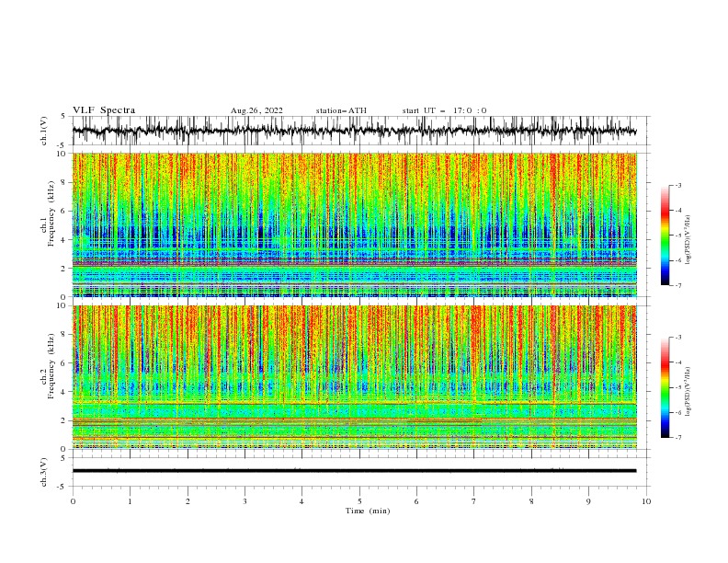Click time axis tick label "10"
This screenshot has width=728, height=563.
pyautogui.click(x=646, y=501)
